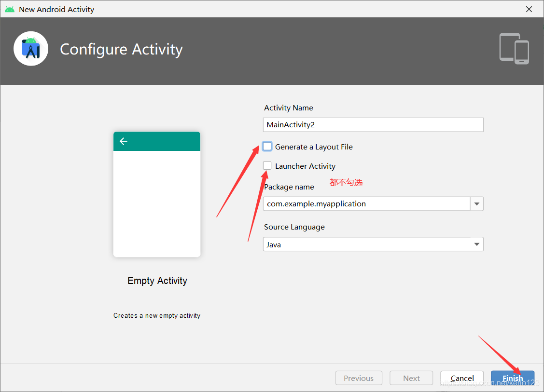Click the Previous button

pyautogui.click(x=359, y=378)
